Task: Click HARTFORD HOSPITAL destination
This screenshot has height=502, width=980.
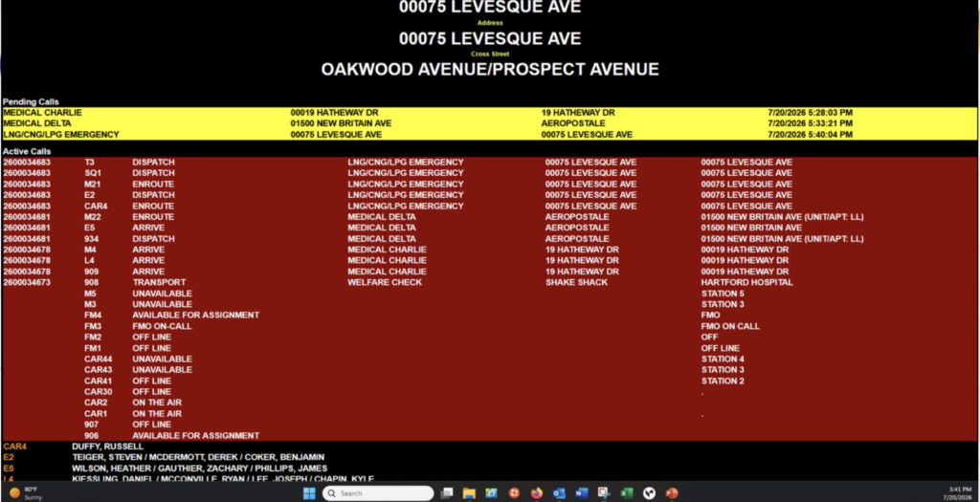Action: [x=746, y=282]
